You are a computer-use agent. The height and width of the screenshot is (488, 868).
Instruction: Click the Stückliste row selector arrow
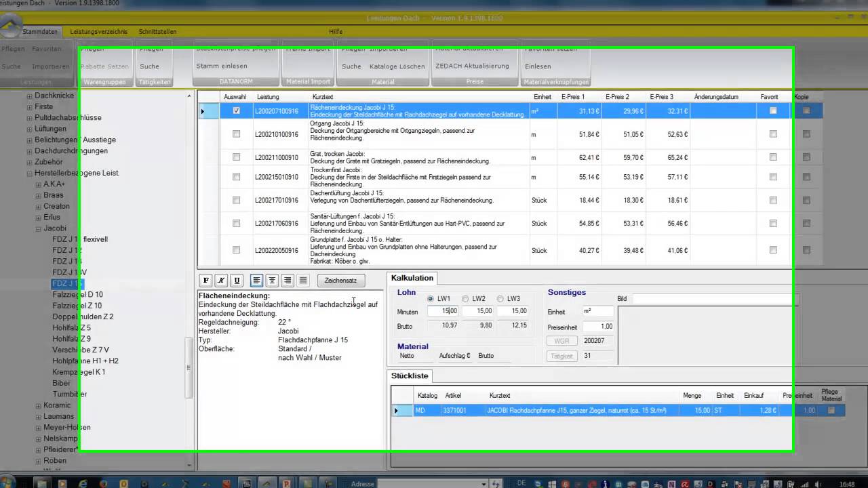(396, 411)
